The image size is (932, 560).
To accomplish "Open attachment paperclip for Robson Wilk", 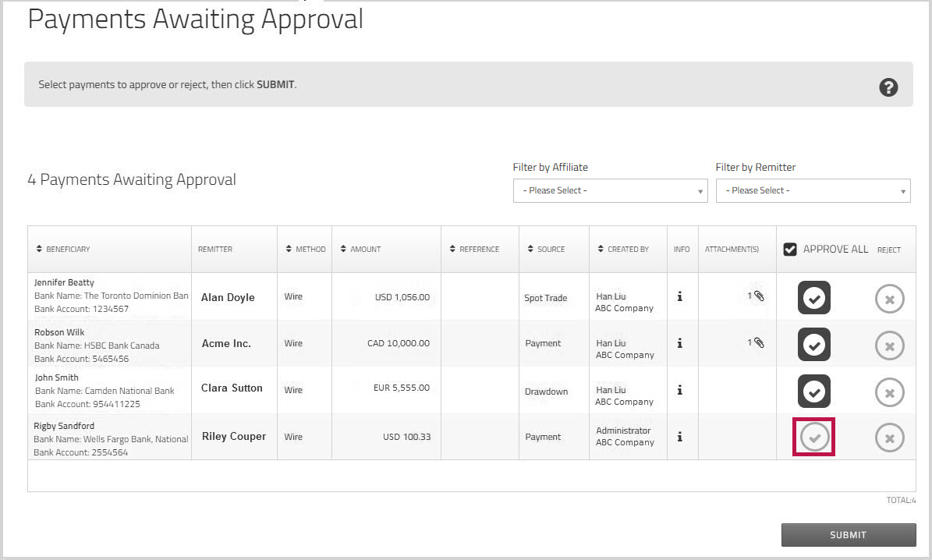I will click(758, 342).
